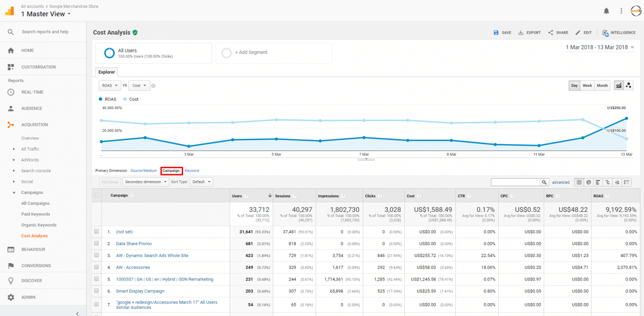Open the account profile avatar
The width and height of the screenshot is (644, 316).
(x=636, y=11)
